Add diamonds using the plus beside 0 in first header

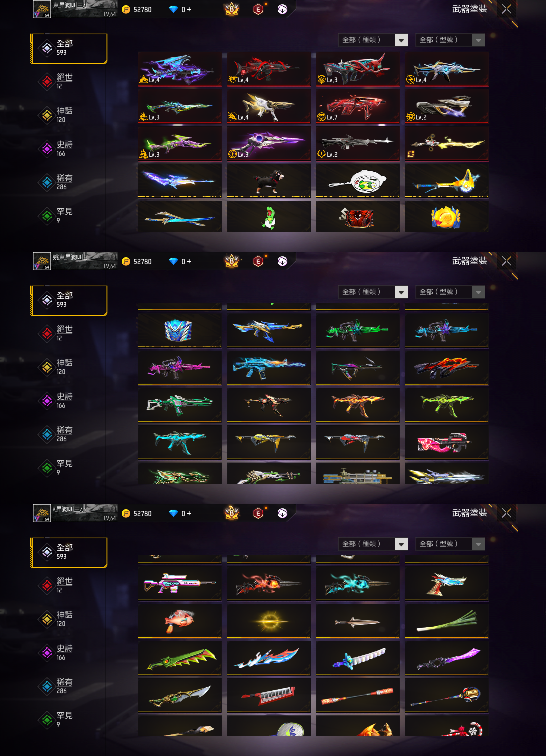click(189, 9)
